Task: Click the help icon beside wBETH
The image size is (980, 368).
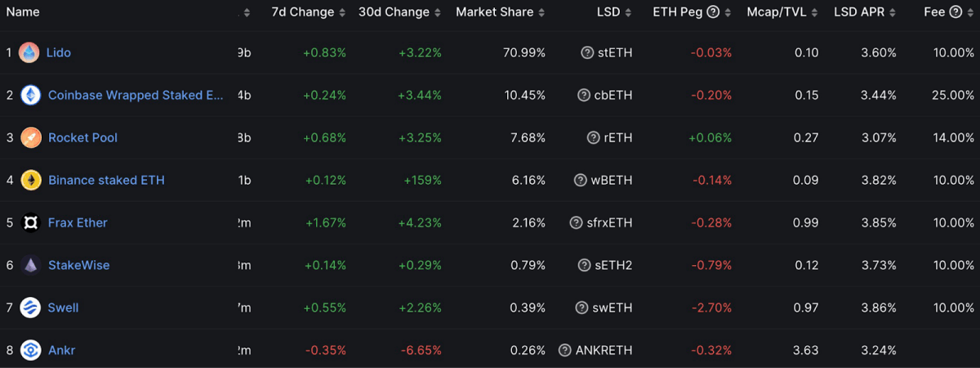Action: click(x=581, y=180)
